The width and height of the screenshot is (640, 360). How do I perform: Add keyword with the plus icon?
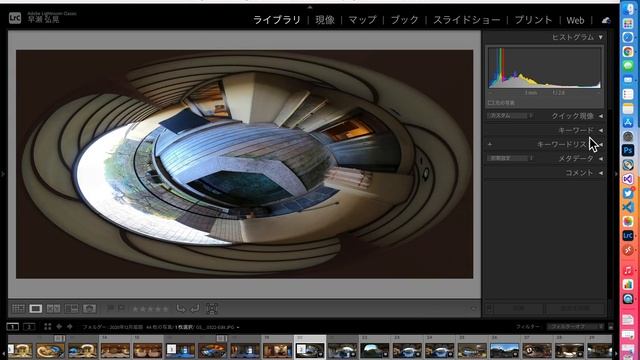tap(490, 144)
